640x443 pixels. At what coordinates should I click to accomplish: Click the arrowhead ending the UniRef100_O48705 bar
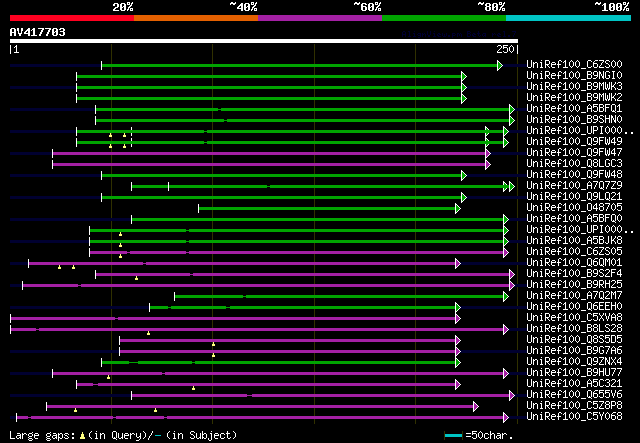(457, 208)
